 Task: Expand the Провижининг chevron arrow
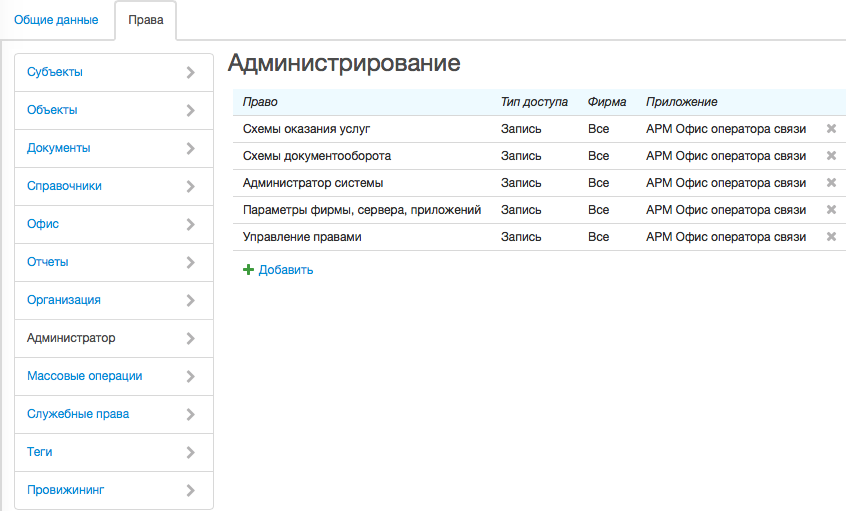(x=190, y=490)
